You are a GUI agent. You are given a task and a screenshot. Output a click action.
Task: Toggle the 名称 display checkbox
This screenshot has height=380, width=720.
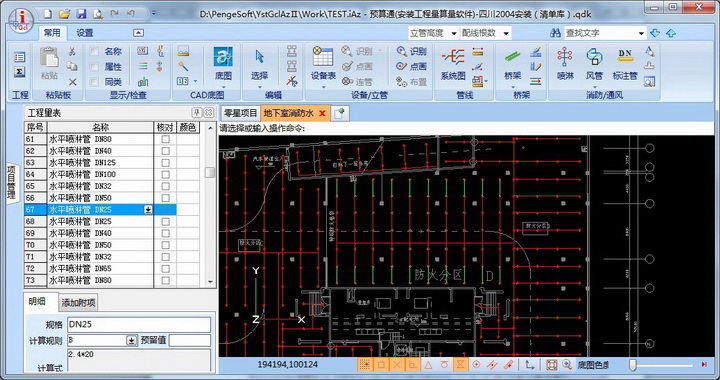(94, 51)
